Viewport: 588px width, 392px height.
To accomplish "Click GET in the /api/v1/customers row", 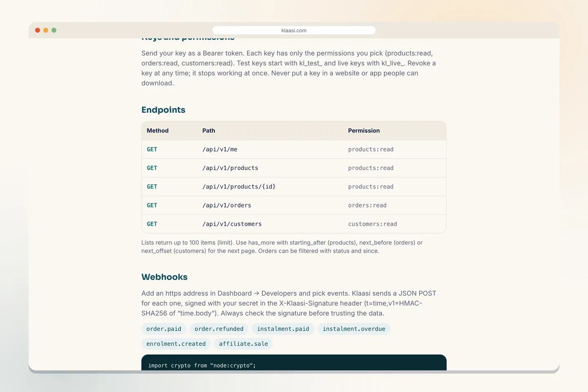I will point(152,224).
